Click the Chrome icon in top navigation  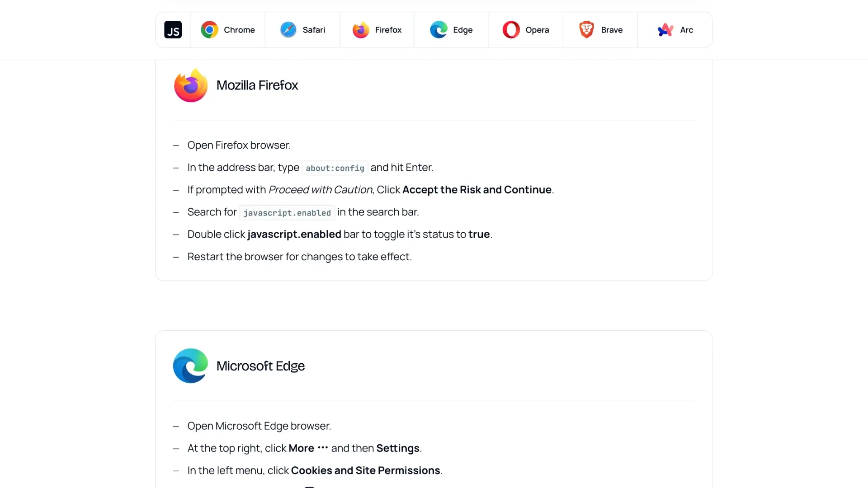209,30
